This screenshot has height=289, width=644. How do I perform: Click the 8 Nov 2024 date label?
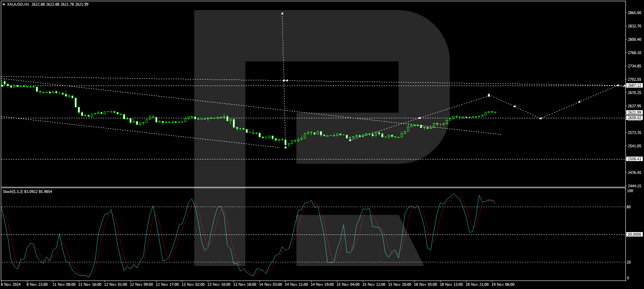point(11,285)
